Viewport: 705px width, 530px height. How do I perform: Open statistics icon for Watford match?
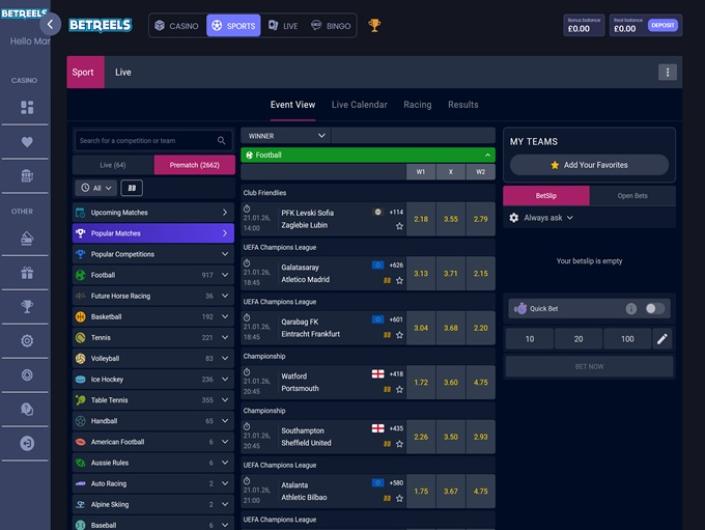(x=387, y=389)
